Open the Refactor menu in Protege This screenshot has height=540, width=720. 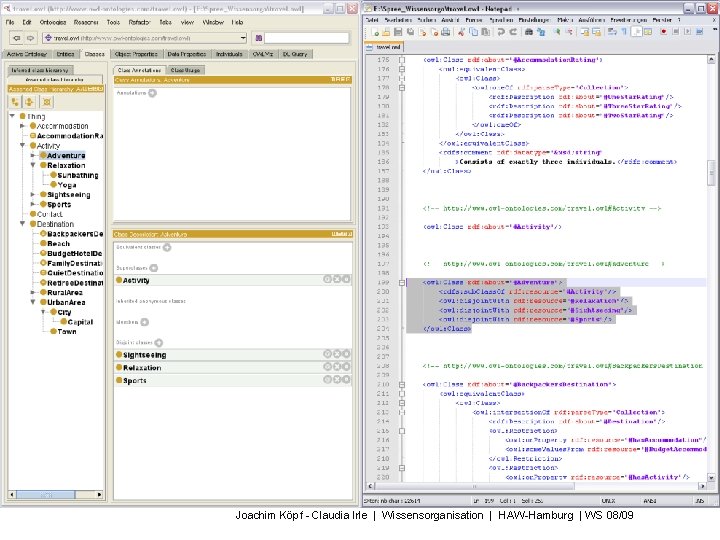(140, 22)
